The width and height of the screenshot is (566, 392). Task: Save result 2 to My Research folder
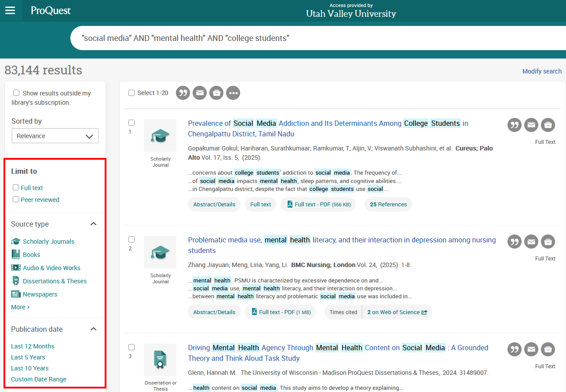548,242
